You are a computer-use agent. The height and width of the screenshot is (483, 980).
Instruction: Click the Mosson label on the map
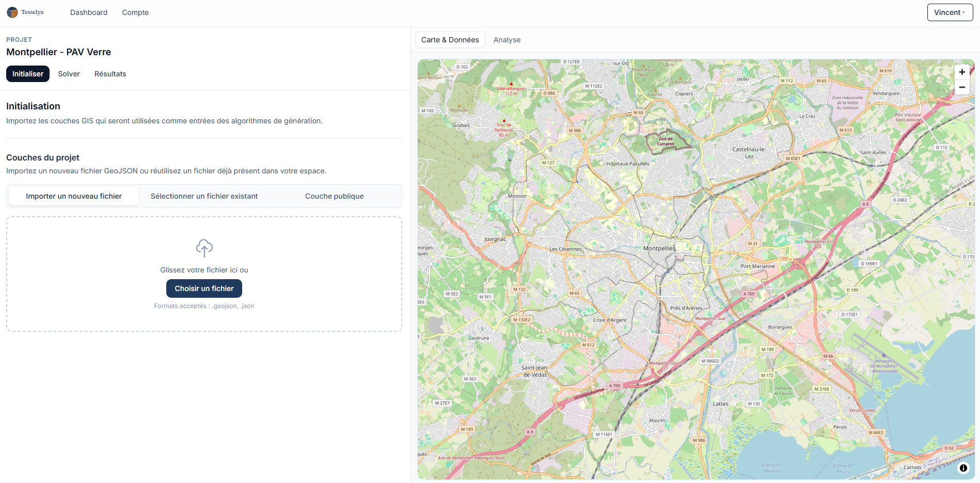click(517, 196)
